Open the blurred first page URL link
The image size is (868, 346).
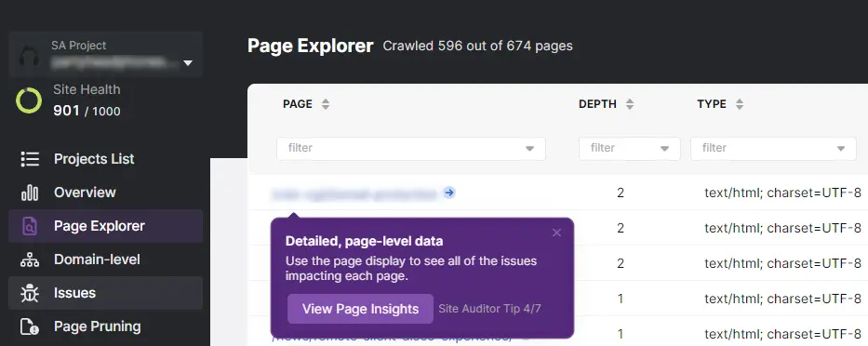click(354, 193)
